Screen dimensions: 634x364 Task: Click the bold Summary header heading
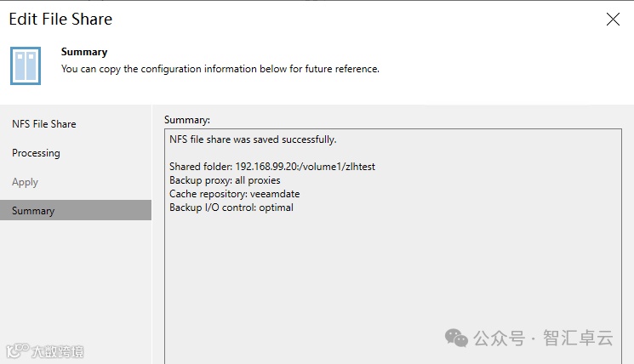[x=84, y=52]
